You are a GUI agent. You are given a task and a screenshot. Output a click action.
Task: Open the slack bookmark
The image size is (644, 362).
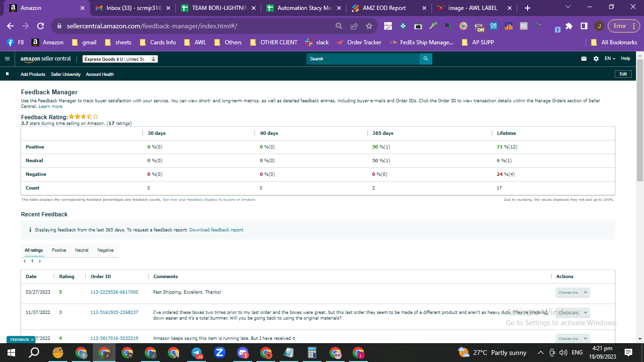[317, 42]
